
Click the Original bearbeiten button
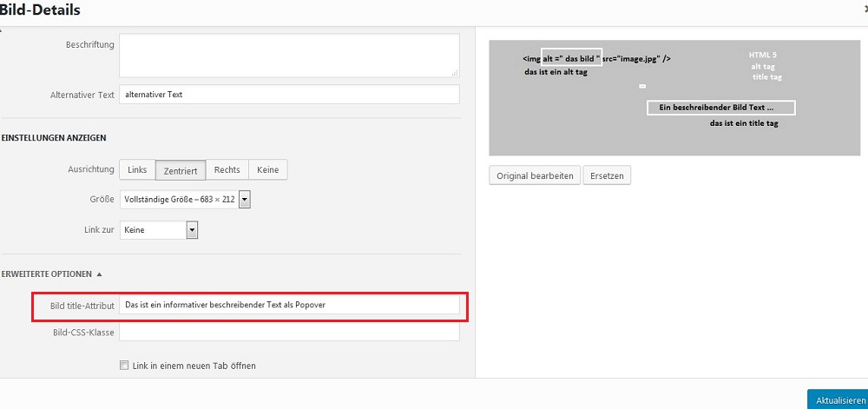click(535, 175)
